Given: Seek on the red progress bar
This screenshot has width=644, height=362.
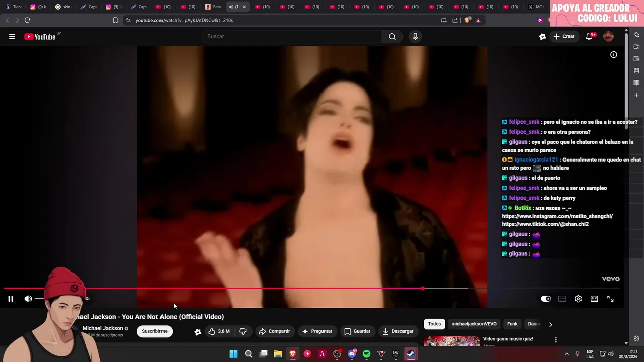Looking at the screenshot, I should 213,289.
